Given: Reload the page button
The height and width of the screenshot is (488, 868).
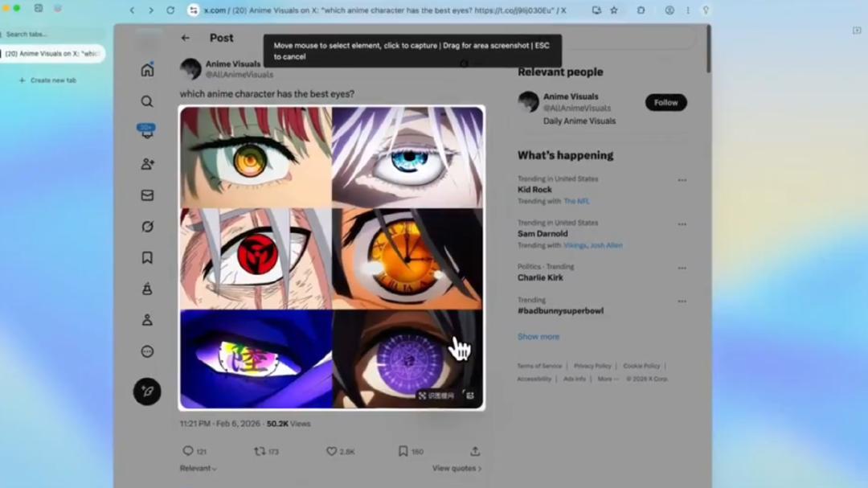Looking at the screenshot, I should [170, 10].
